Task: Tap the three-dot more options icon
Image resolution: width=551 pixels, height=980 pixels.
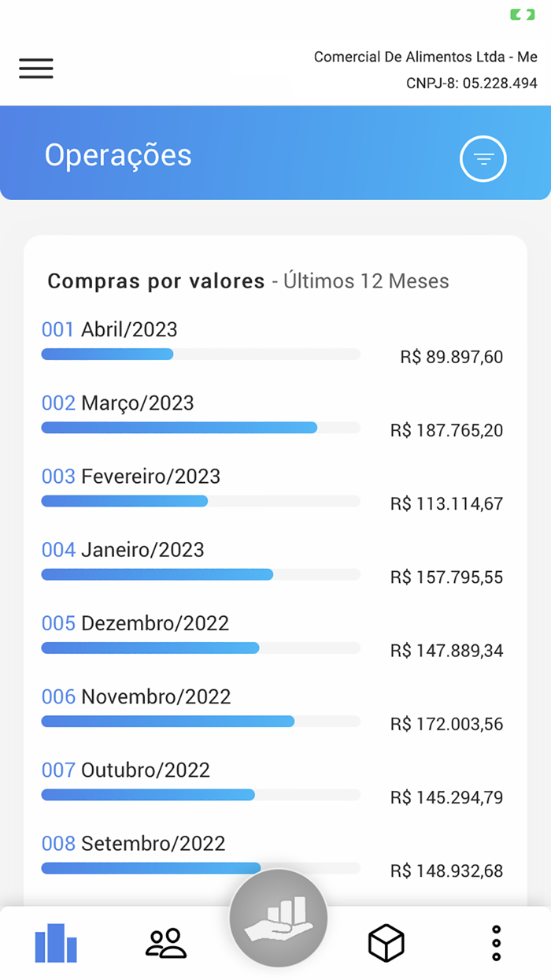Action: click(495, 942)
